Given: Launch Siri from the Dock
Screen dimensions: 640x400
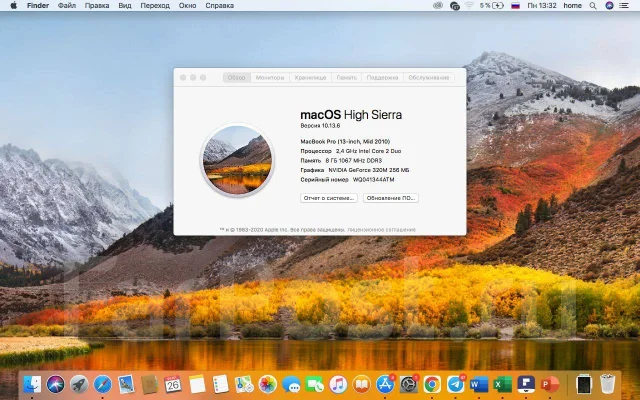Looking at the screenshot, I should (x=56, y=384).
